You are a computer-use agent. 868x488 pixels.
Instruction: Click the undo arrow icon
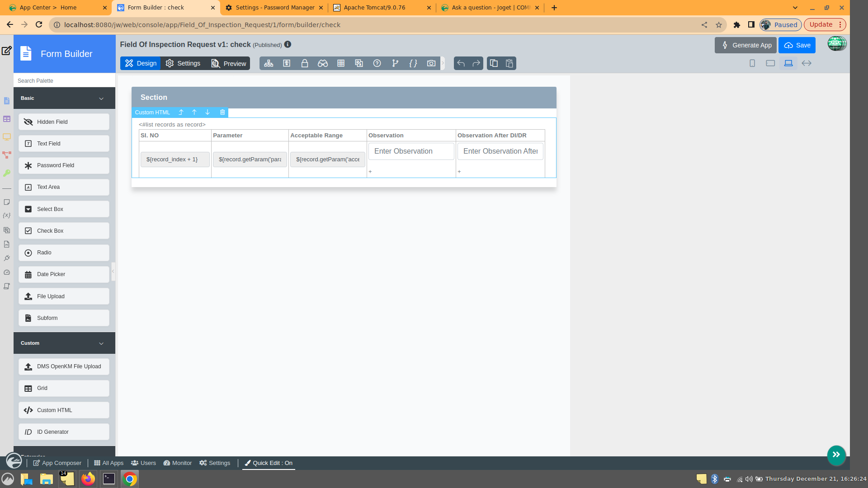pos(461,63)
